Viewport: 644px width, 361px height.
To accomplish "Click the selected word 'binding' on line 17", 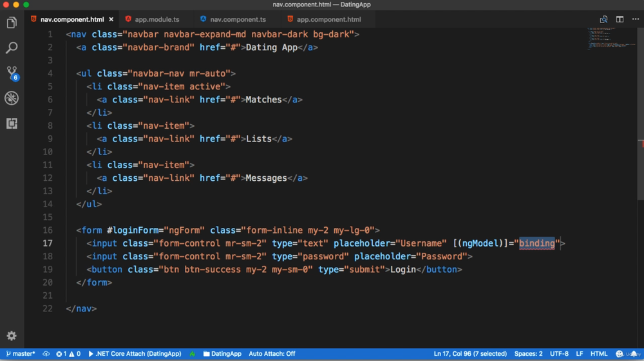I will pos(537,243).
